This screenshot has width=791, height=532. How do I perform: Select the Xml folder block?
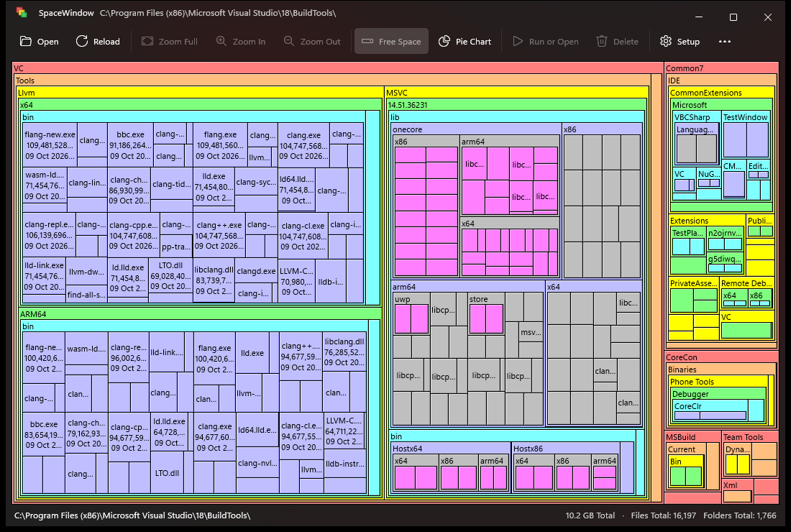738,490
